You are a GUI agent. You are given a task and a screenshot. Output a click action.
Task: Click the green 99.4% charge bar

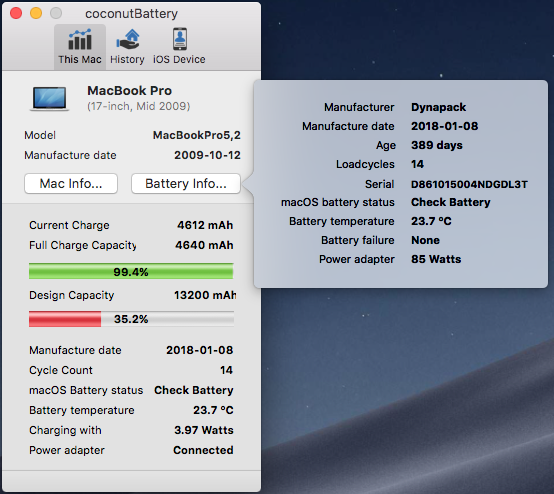[131, 271]
